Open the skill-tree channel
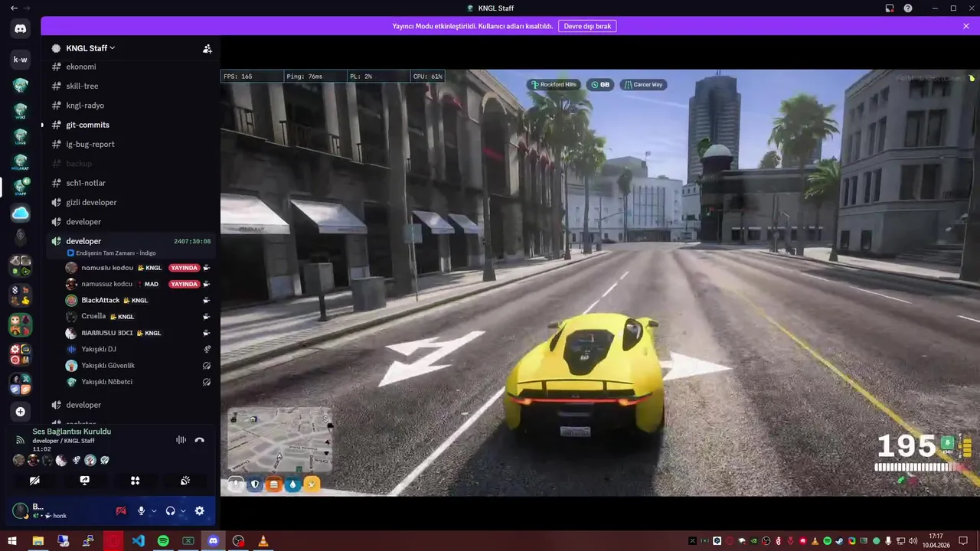Image resolution: width=980 pixels, height=551 pixels. point(132,86)
